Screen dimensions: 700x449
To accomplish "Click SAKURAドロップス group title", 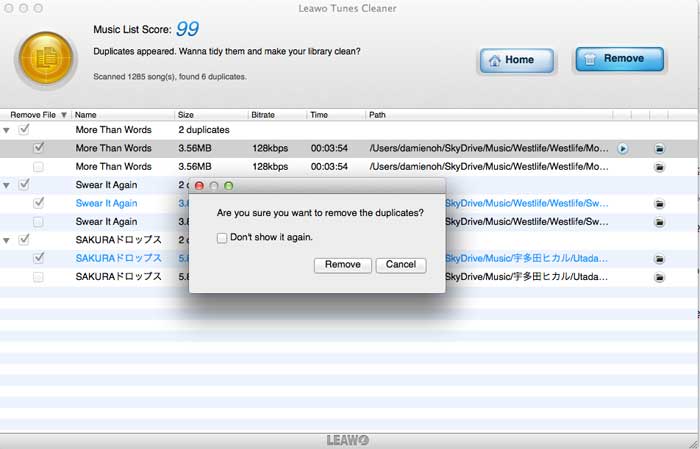I will point(118,240).
